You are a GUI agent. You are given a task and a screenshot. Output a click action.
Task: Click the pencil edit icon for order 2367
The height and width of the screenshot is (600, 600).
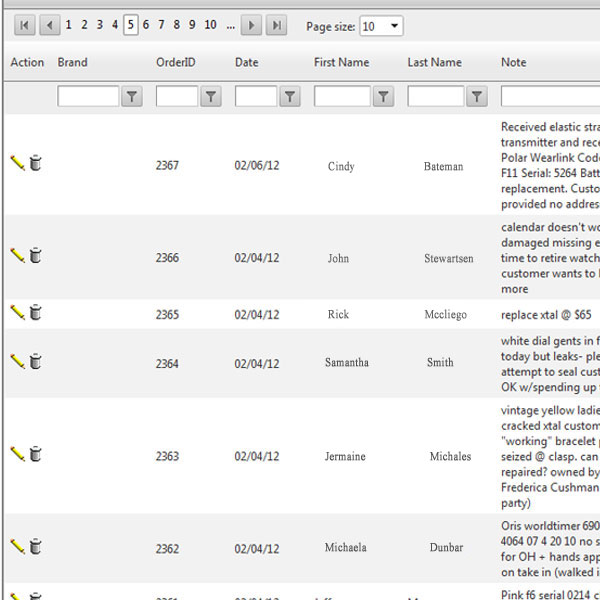tap(17, 163)
